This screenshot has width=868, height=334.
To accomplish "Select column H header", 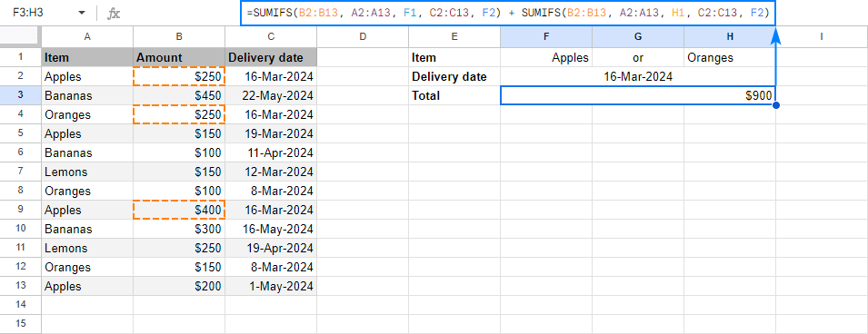I will pos(730,36).
